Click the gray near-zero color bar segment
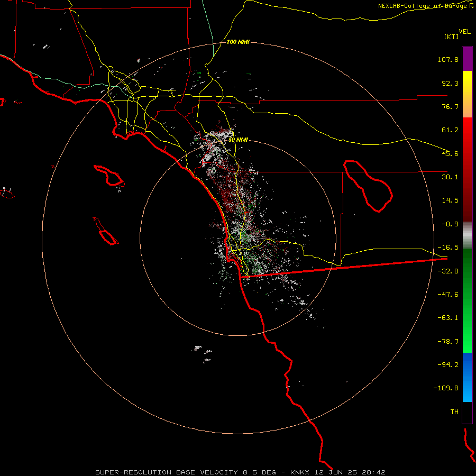Image resolution: width=476 pixels, height=476 pixels. coord(467,235)
